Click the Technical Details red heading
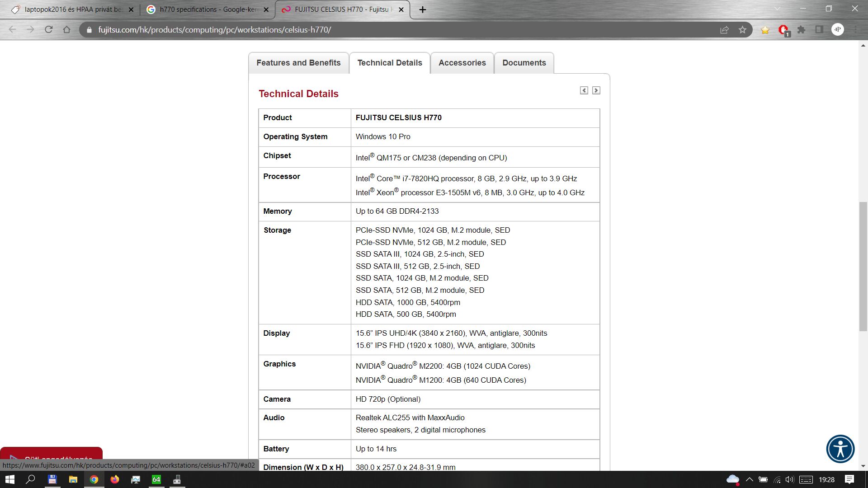The height and width of the screenshot is (488, 868). point(298,94)
